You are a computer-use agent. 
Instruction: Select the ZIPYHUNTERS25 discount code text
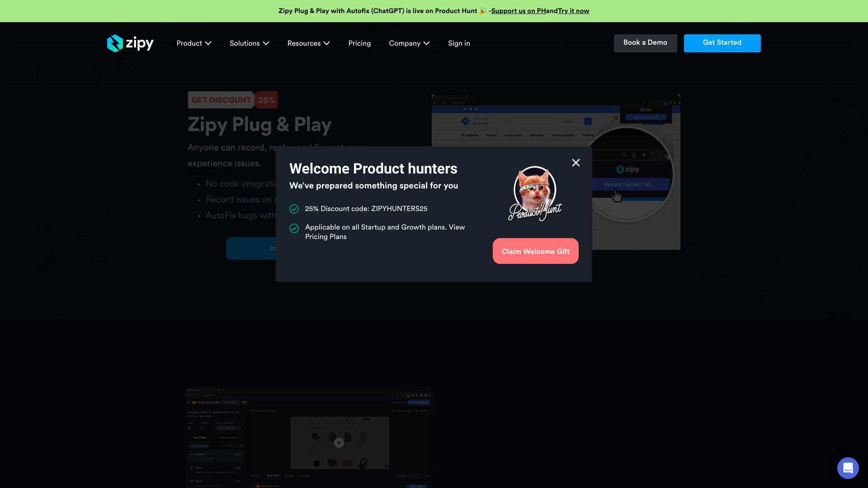click(399, 209)
